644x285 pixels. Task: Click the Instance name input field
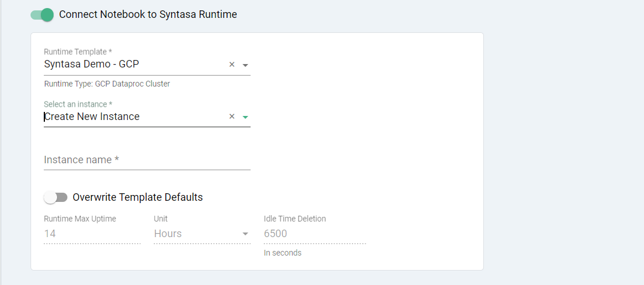click(147, 160)
